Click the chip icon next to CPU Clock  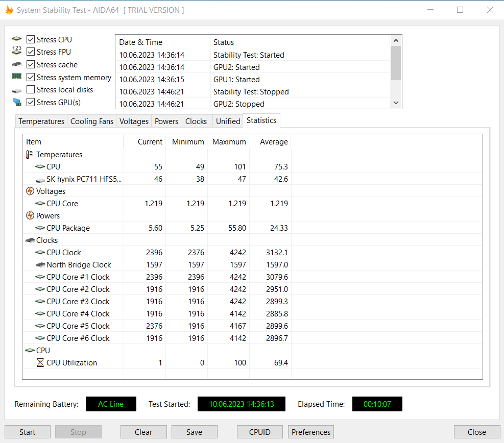click(x=40, y=253)
